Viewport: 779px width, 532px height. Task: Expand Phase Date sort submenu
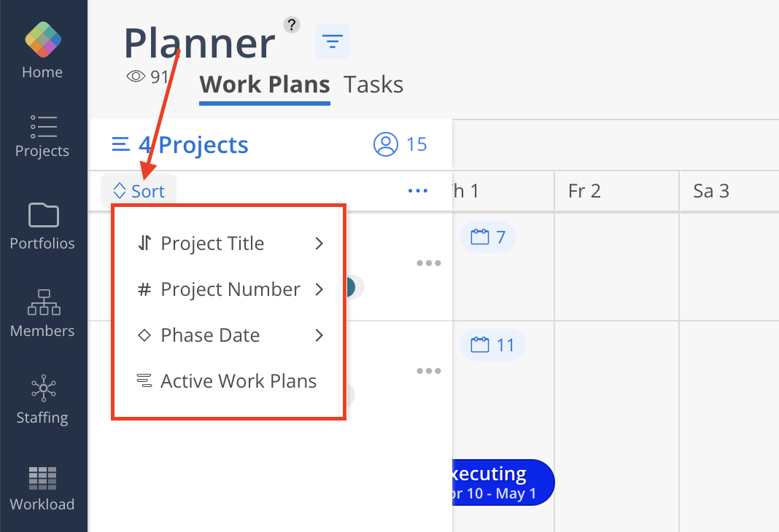(x=230, y=335)
